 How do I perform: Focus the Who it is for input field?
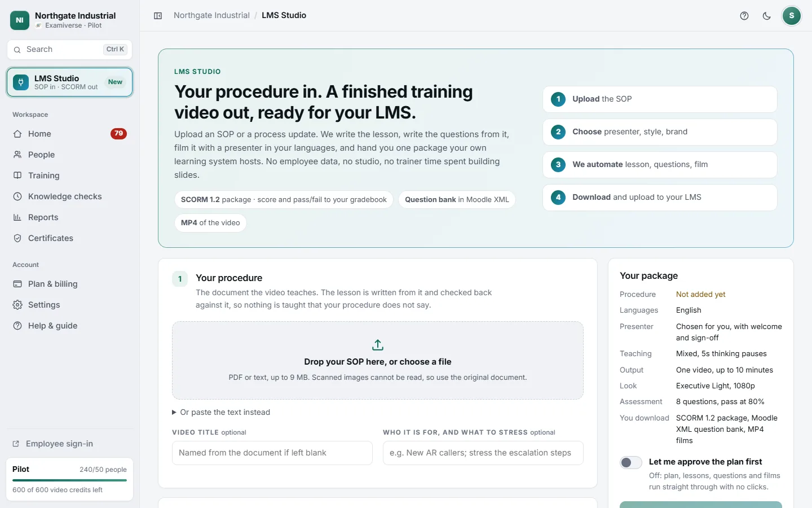point(483,453)
